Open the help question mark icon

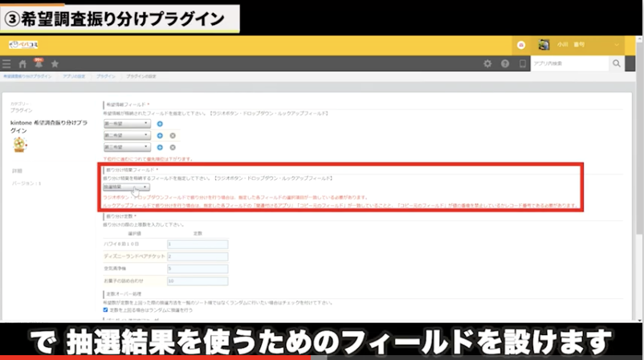coord(505,63)
